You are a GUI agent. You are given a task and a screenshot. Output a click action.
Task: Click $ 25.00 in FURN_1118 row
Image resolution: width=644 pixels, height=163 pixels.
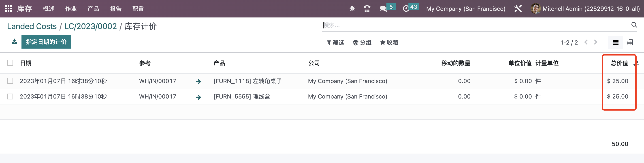618,81
